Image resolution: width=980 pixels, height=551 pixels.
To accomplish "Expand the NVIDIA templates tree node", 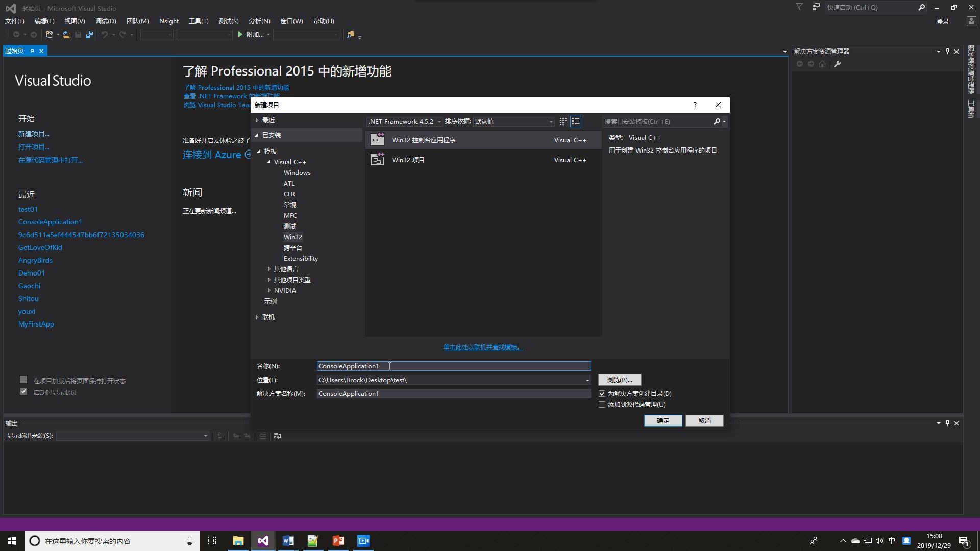I will (x=269, y=290).
